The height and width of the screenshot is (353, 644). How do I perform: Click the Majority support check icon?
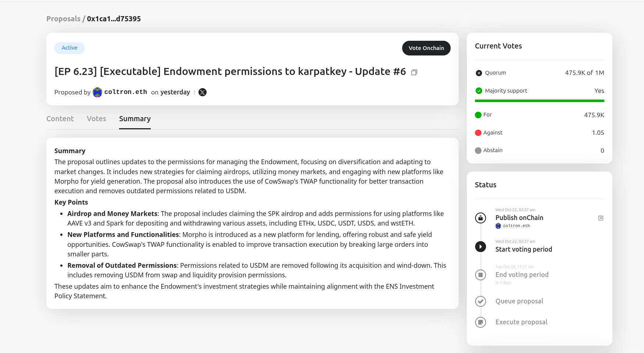click(479, 91)
